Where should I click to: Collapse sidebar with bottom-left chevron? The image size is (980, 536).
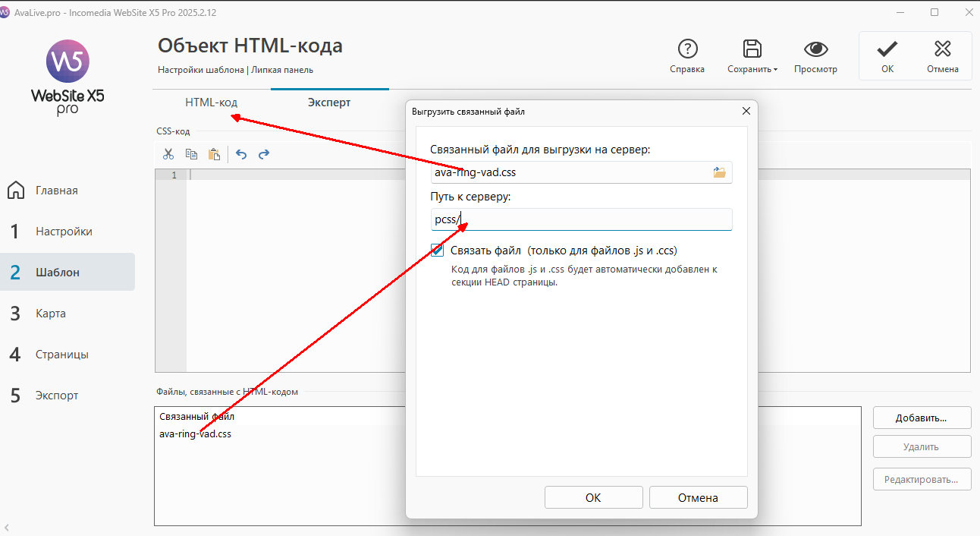click(7, 527)
